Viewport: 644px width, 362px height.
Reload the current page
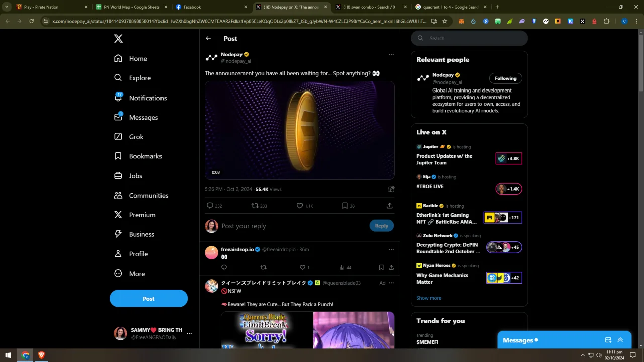(x=31, y=21)
